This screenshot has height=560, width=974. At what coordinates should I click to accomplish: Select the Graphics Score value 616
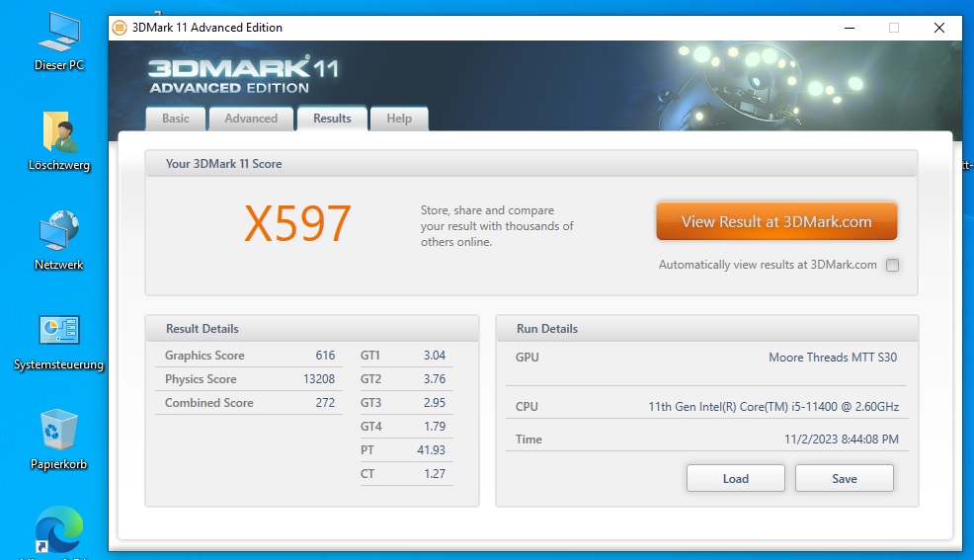click(x=325, y=356)
